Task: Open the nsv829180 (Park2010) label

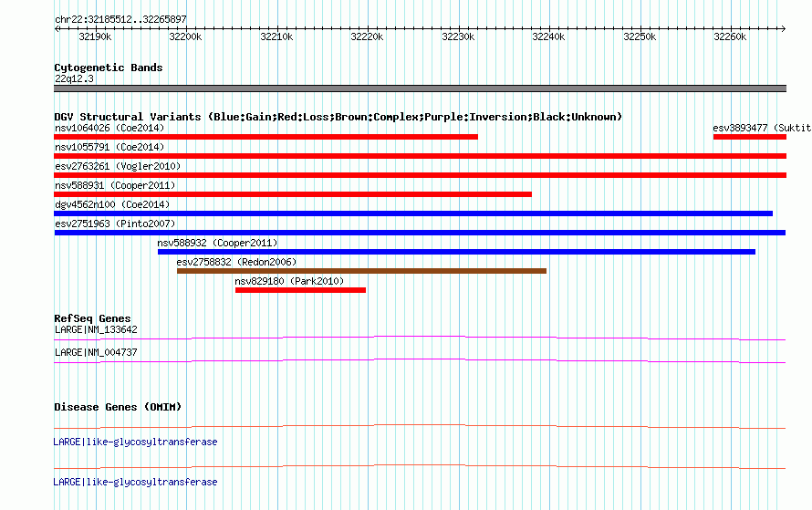Action: tap(289, 281)
